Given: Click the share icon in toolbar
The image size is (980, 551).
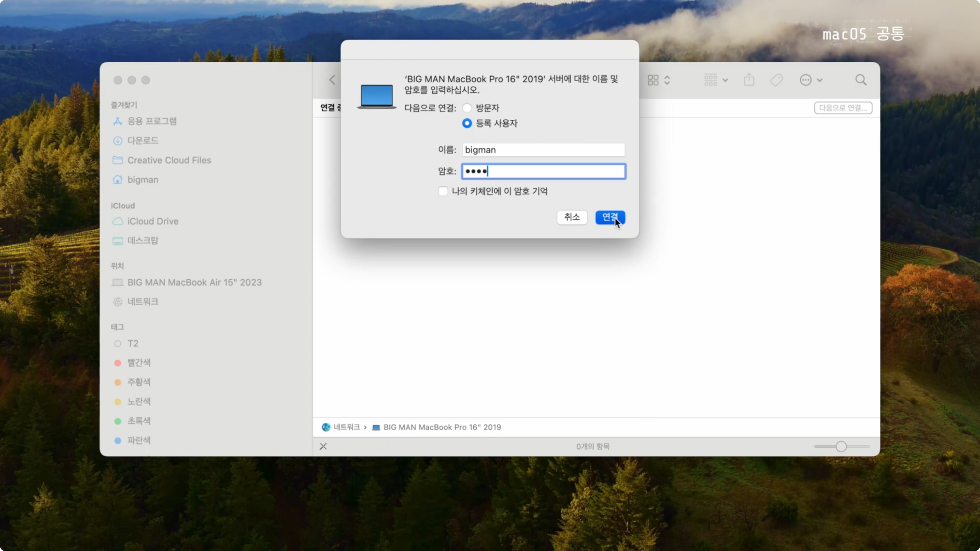Looking at the screenshot, I should 749,80.
